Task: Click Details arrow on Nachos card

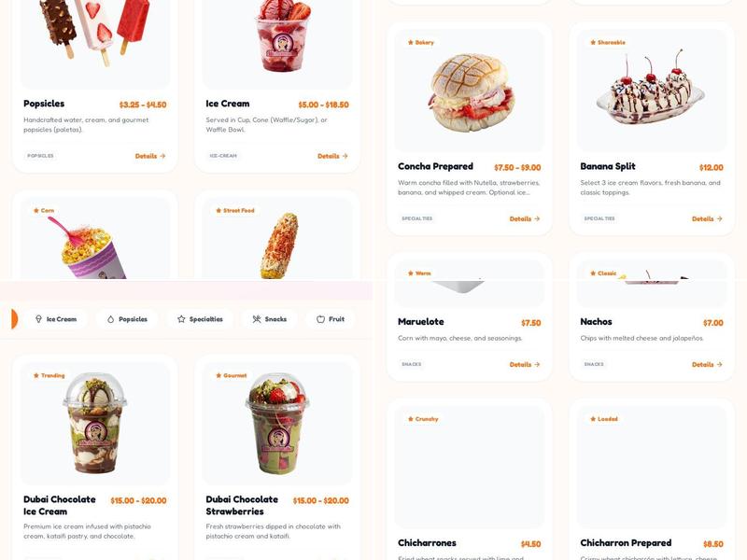Action: 719,364
